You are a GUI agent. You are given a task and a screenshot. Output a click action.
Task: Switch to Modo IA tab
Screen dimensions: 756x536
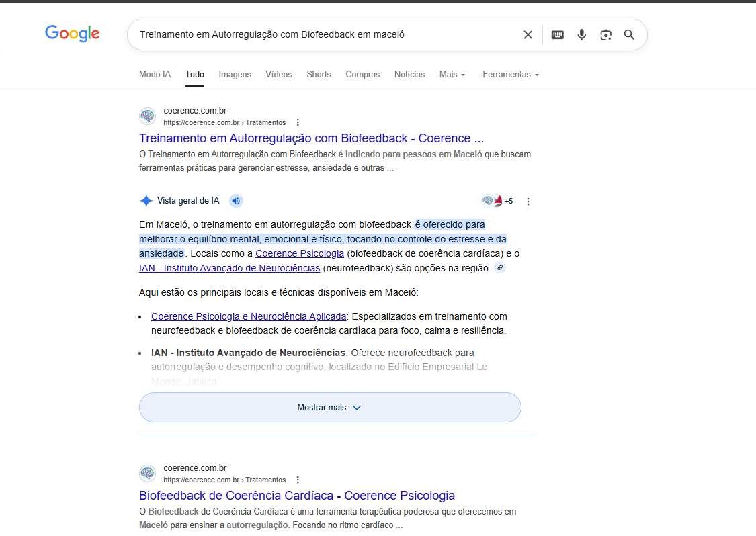click(x=155, y=75)
